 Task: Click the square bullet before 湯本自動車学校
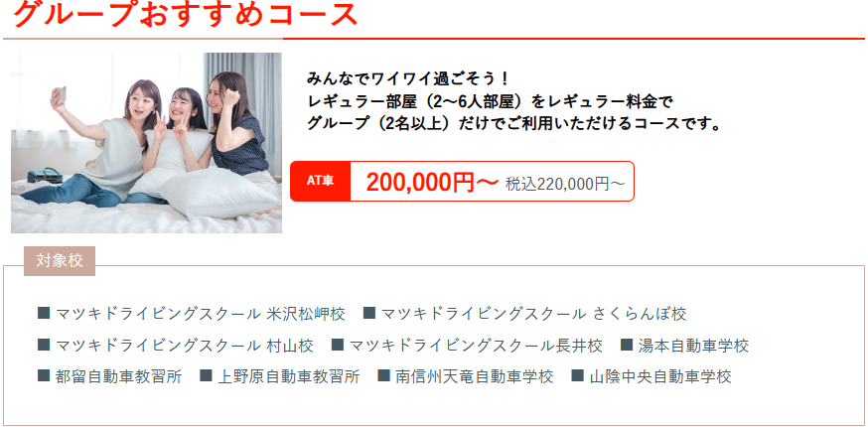click(627, 345)
